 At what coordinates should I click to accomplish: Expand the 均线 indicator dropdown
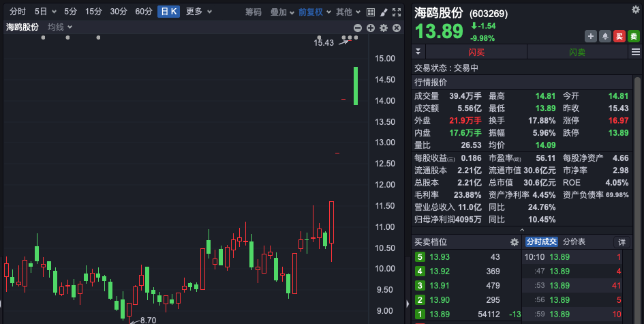point(60,27)
